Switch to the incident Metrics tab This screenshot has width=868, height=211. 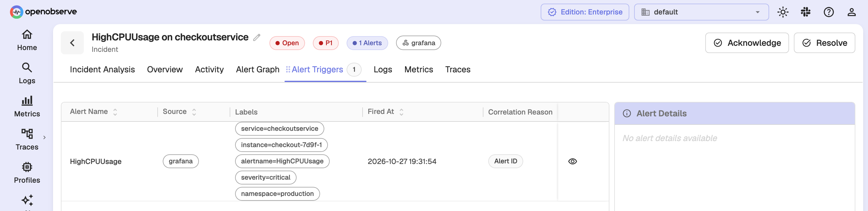click(x=419, y=69)
